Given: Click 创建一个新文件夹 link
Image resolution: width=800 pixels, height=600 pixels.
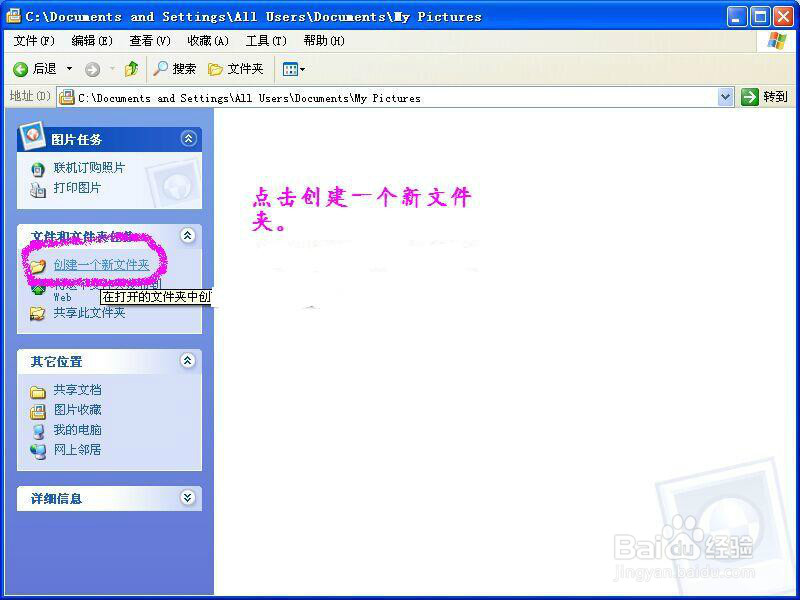Looking at the screenshot, I should click(102, 265).
